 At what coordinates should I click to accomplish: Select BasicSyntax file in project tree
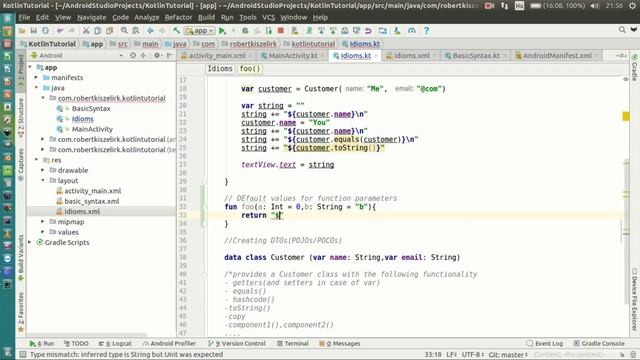click(x=91, y=108)
